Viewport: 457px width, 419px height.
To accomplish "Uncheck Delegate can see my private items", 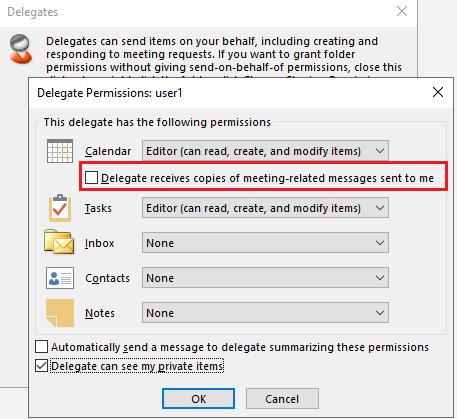I will tap(41, 366).
